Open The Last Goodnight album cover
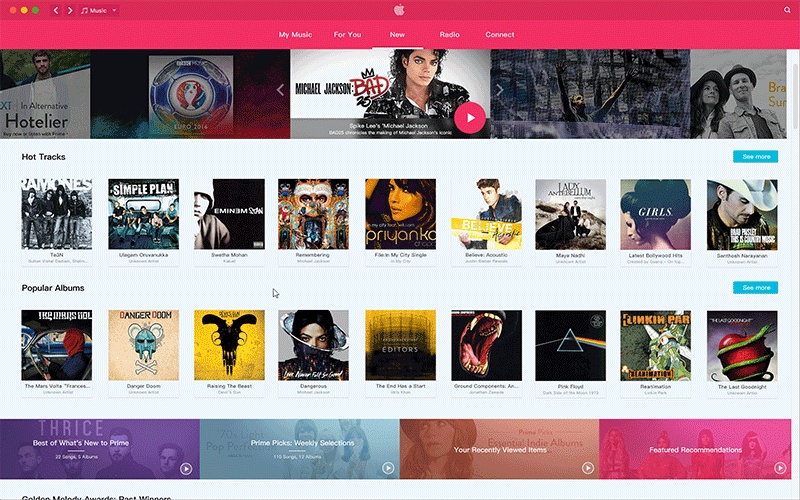 tap(742, 345)
